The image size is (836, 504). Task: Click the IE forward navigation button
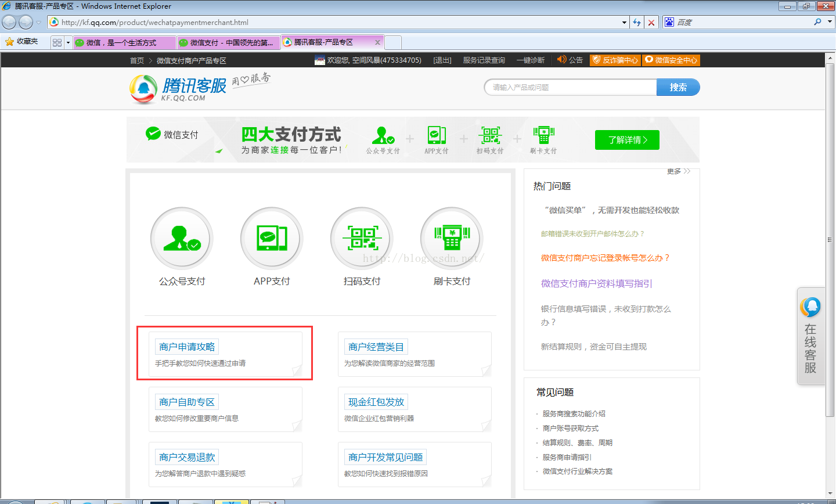(26, 22)
